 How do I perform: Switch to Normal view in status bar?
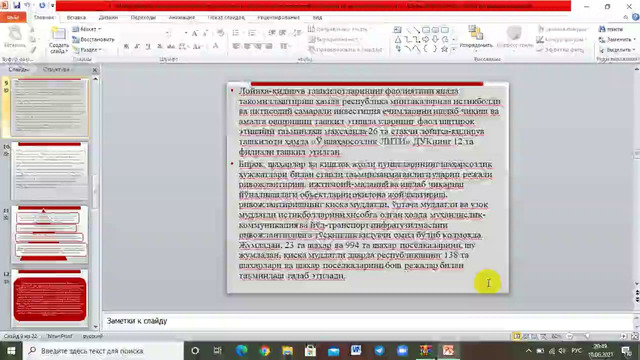point(517,336)
